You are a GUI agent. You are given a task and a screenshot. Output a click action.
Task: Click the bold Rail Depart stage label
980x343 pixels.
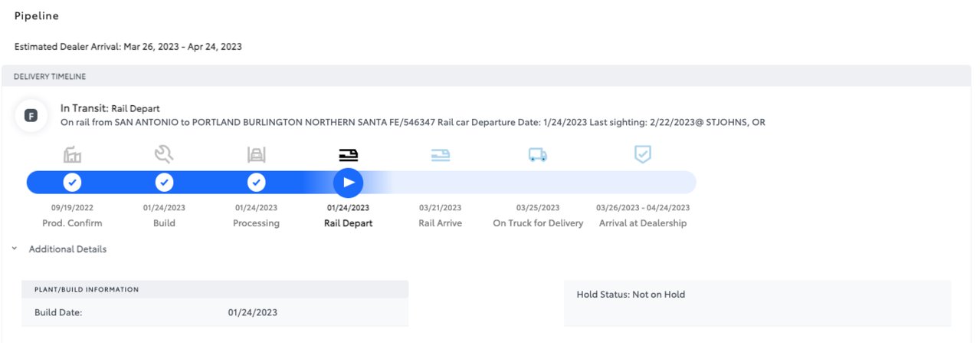[x=348, y=223]
